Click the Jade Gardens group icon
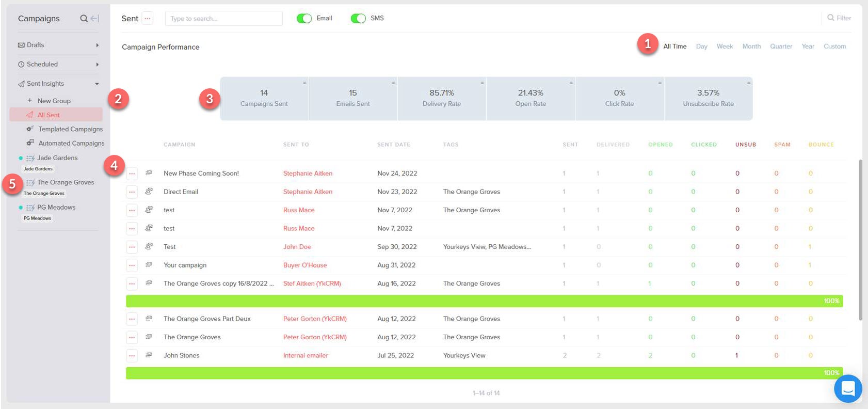 (30, 158)
